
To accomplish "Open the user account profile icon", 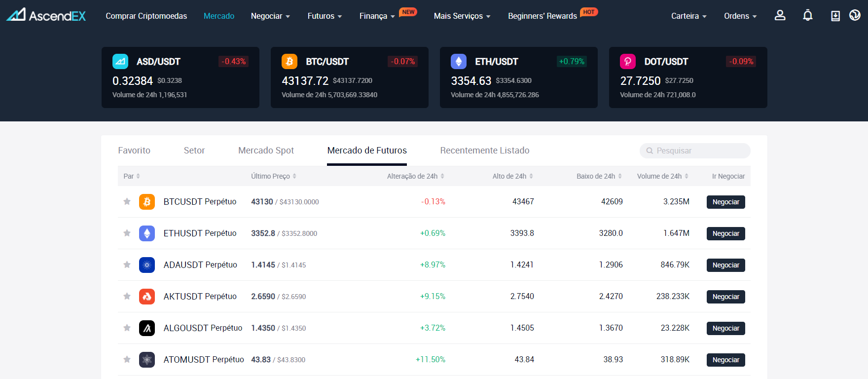I will coord(780,15).
